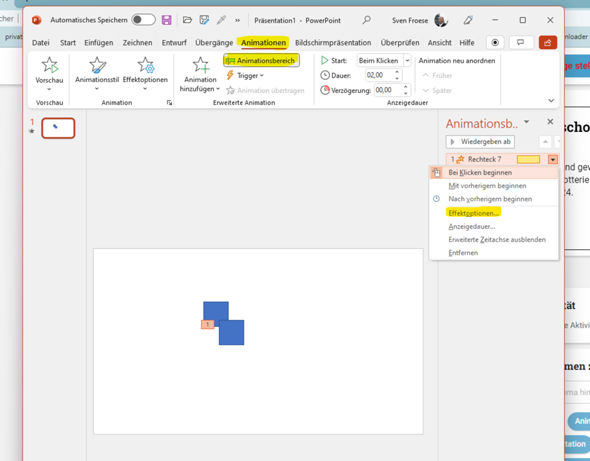
Task: Choose Entfernen to remove animation
Action: coord(494,253)
